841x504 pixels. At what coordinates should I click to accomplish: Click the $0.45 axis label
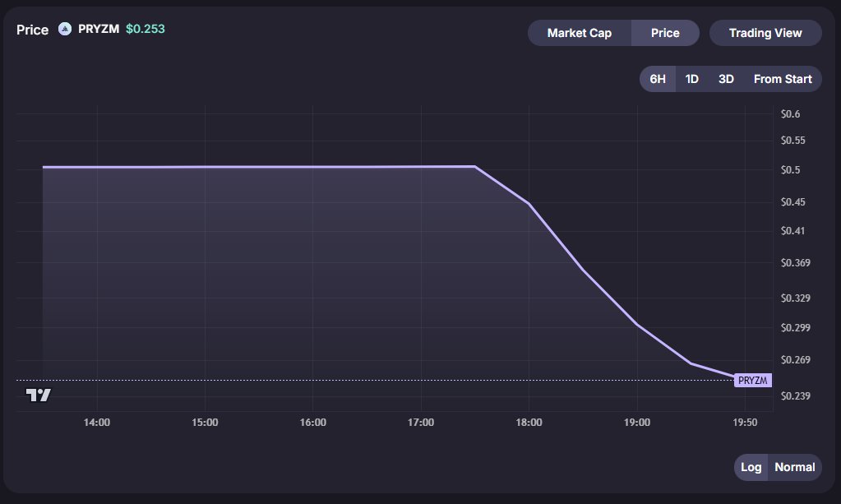pos(792,202)
